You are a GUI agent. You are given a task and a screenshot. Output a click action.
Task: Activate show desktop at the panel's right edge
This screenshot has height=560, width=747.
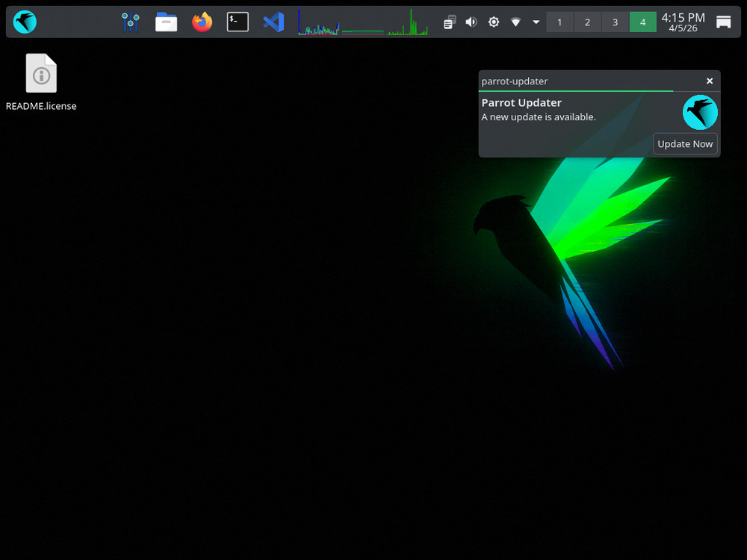tap(723, 22)
